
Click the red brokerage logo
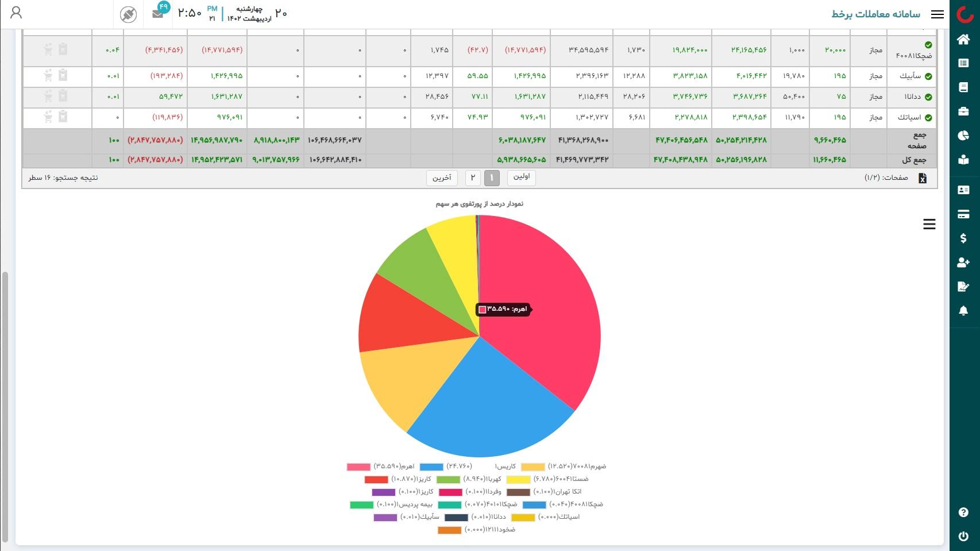coord(964,14)
